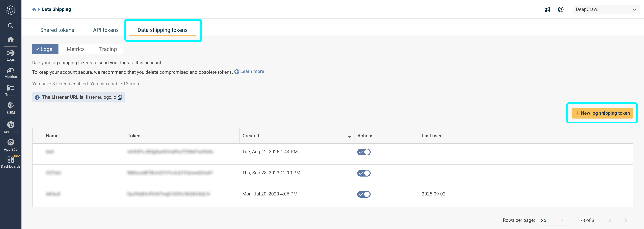Toggle off the token from Sep 28, 2023
This screenshot has height=229, width=644.
(x=364, y=173)
